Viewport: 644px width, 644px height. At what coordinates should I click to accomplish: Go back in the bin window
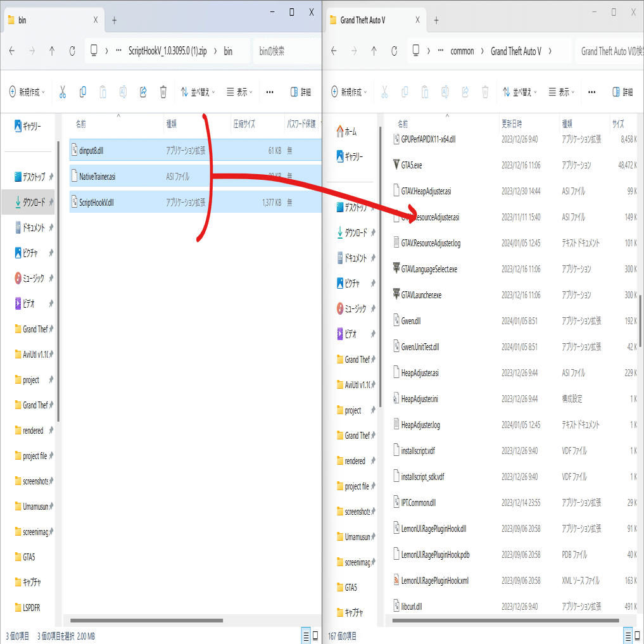[12, 51]
